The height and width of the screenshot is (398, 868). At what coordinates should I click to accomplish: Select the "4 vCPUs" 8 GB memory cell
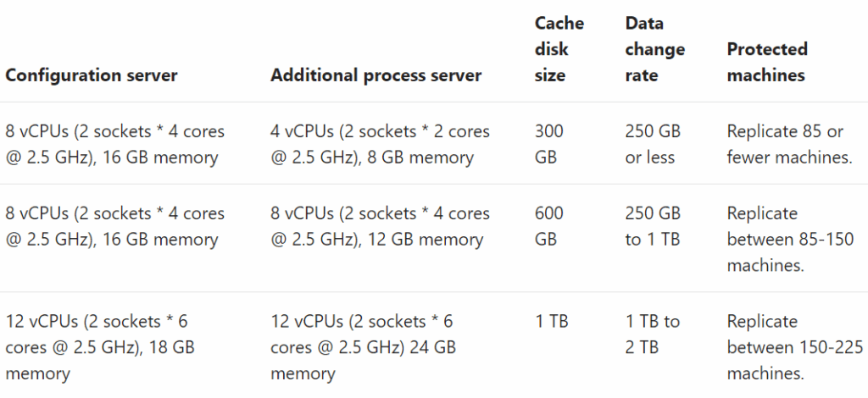pos(380,144)
